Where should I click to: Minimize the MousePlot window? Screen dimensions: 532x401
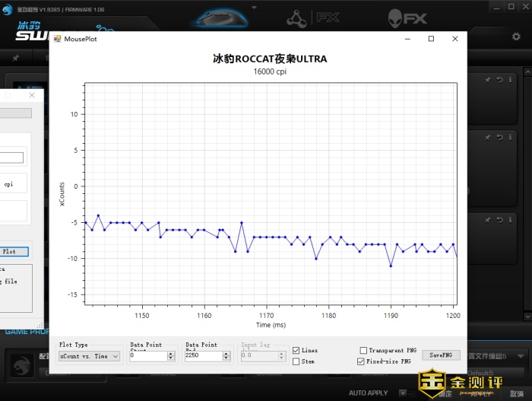coord(407,39)
